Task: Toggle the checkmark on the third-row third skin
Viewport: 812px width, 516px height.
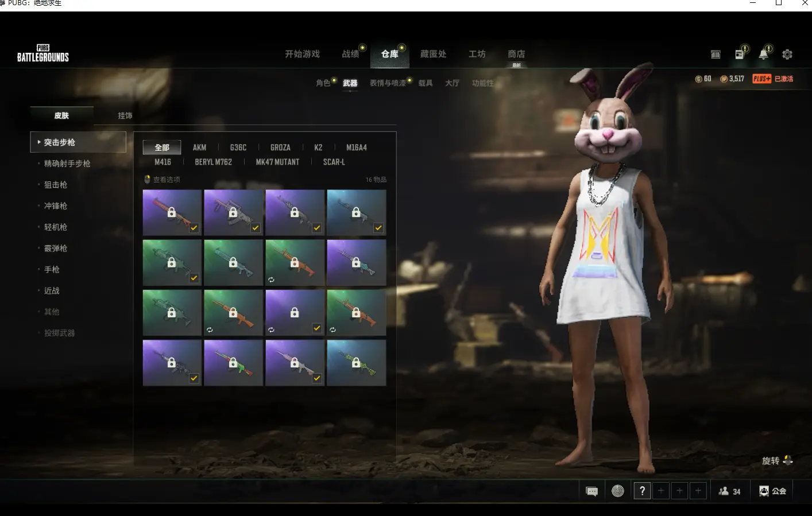Action: 317,328
